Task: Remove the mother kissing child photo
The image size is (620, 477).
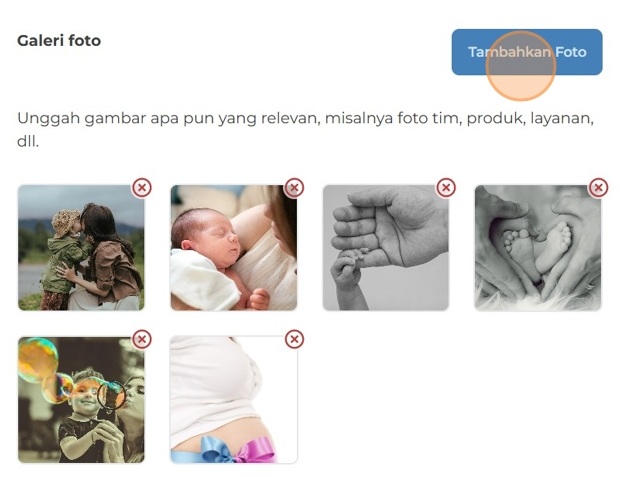Action: (142, 187)
